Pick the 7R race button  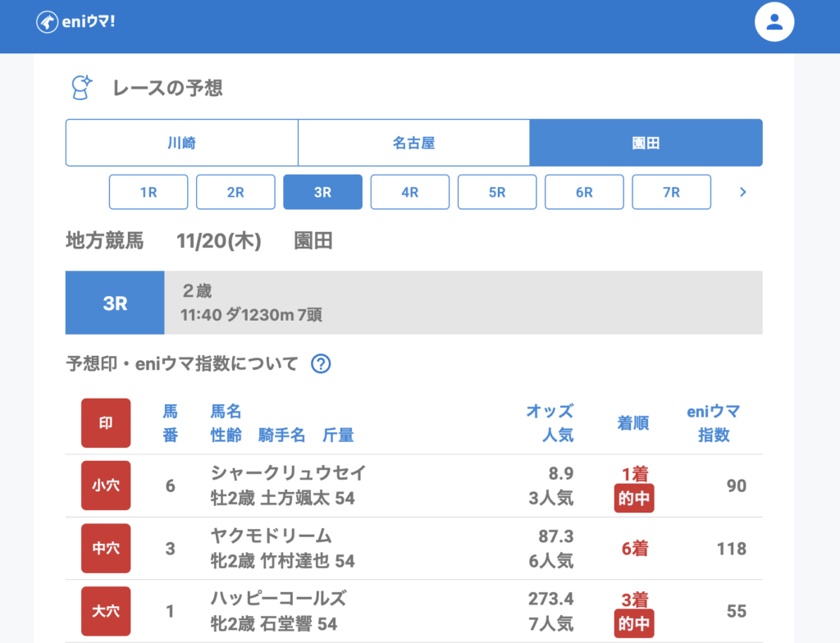(671, 192)
